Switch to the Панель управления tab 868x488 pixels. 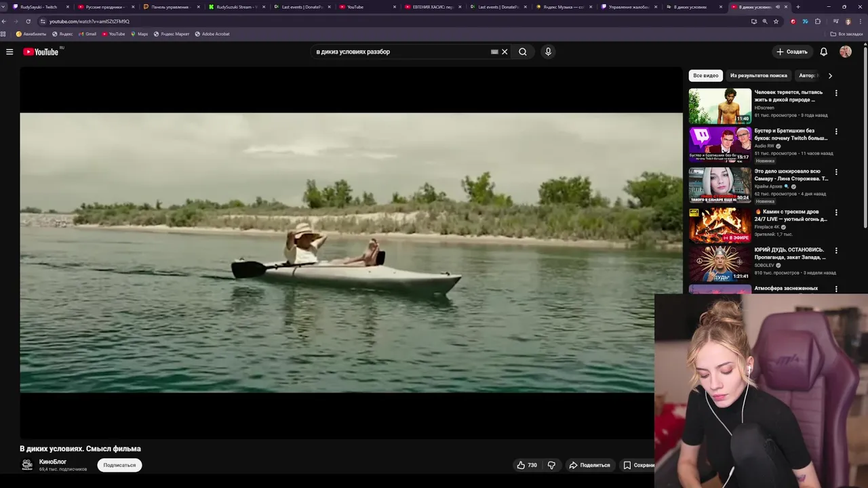click(x=171, y=7)
